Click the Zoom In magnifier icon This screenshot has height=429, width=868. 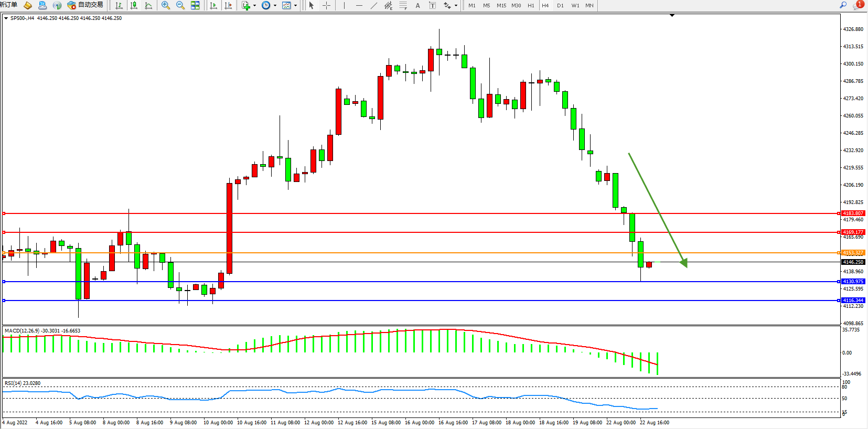coord(166,5)
